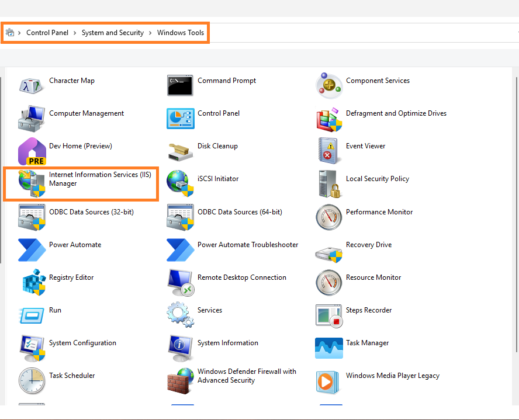519x420 pixels.
Task: Launch the Command Prompt icon
Action: pos(180,85)
